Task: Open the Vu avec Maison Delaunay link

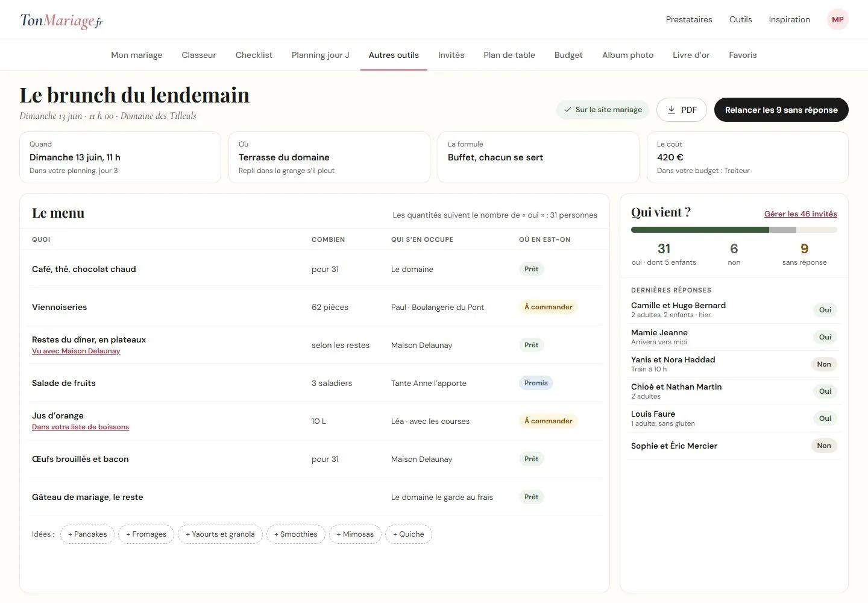Action: [x=76, y=351]
